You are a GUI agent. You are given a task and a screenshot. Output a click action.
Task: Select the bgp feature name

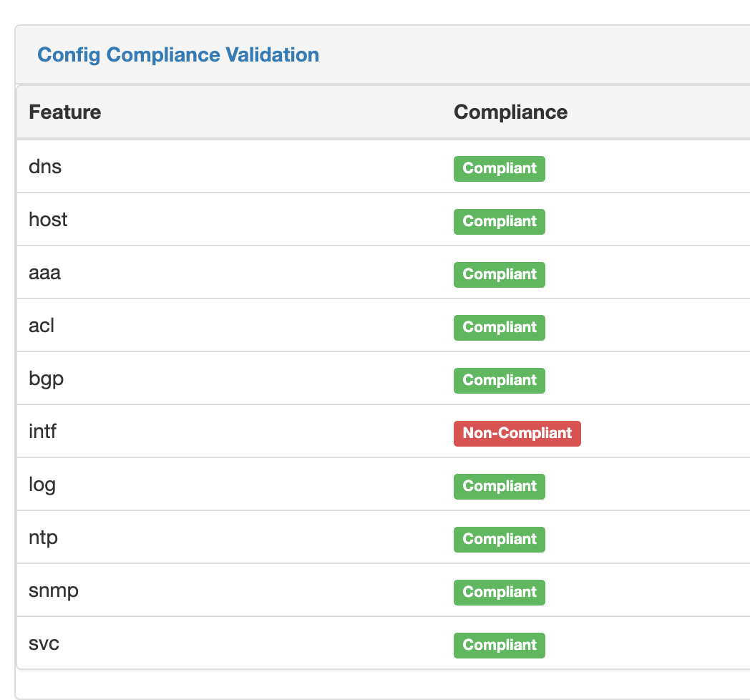pyautogui.click(x=46, y=379)
